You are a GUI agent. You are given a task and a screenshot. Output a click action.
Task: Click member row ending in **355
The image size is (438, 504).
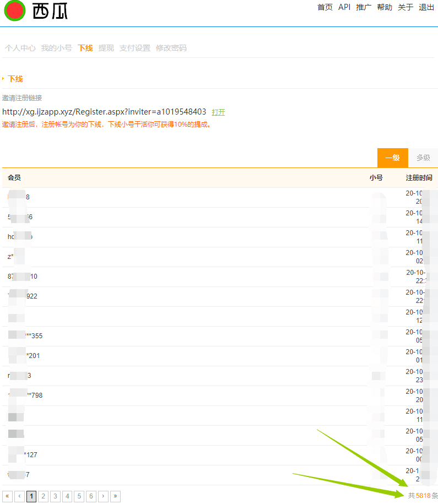pyautogui.click(x=220, y=336)
